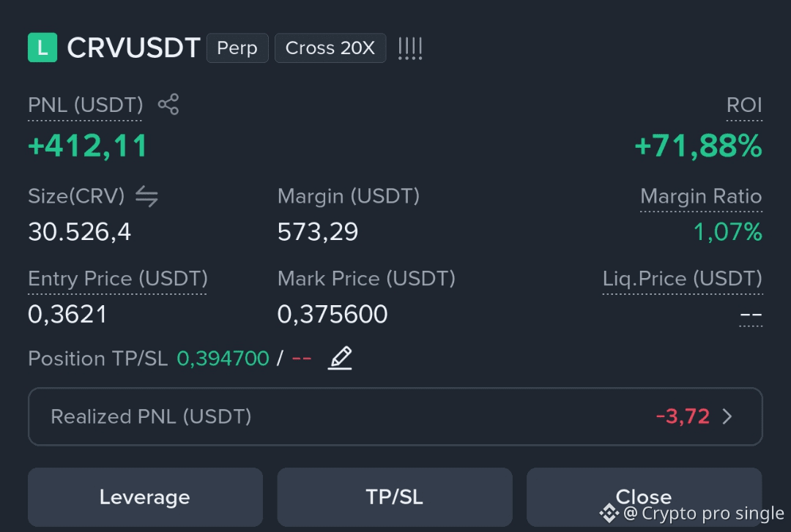Switch size unit with swap arrows icon
Viewport: 791px width, 532px height.
(x=146, y=196)
